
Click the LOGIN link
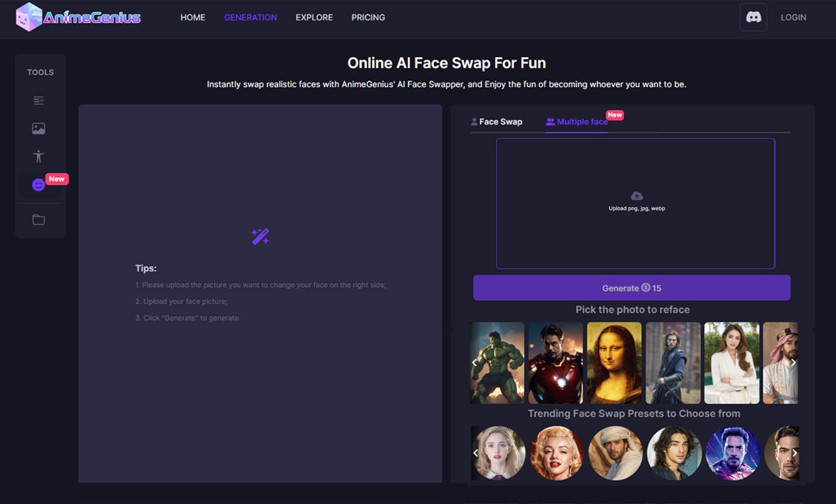[x=793, y=17]
